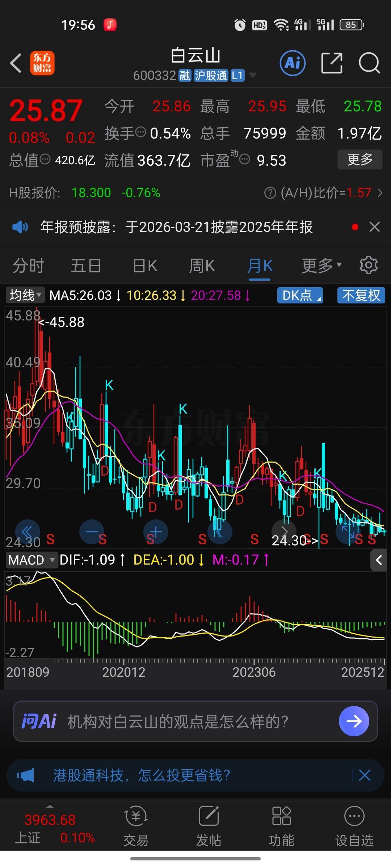The width and height of the screenshot is (391, 868).
Task: Select the 月K tab
Action: [x=260, y=265]
